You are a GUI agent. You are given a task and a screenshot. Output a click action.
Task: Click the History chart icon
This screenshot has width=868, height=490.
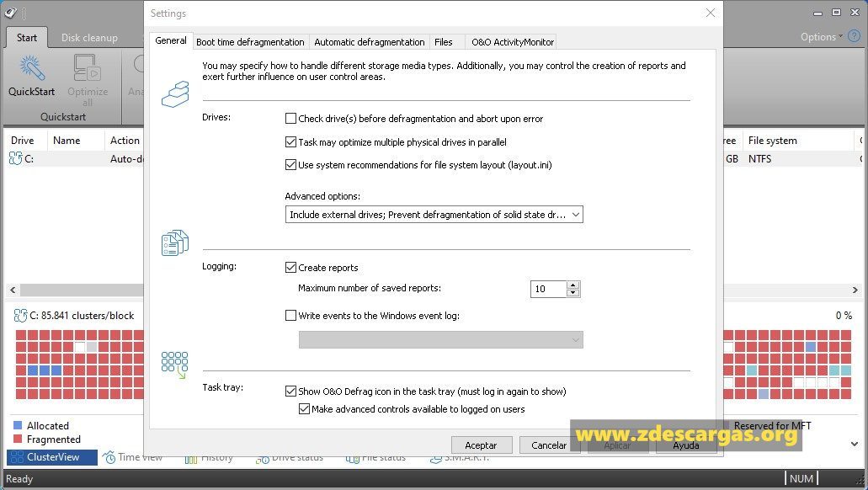pos(191,459)
